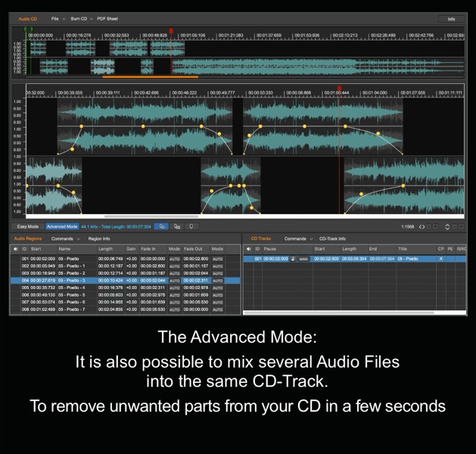Toggle MAN pause mode on track 001
This screenshot has width=476, height=454.
303,259
